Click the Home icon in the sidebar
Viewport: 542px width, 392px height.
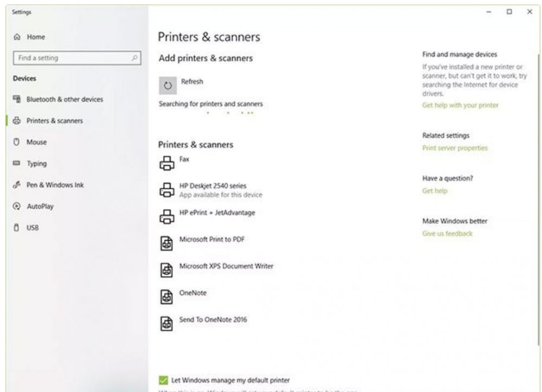click(x=18, y=37)
